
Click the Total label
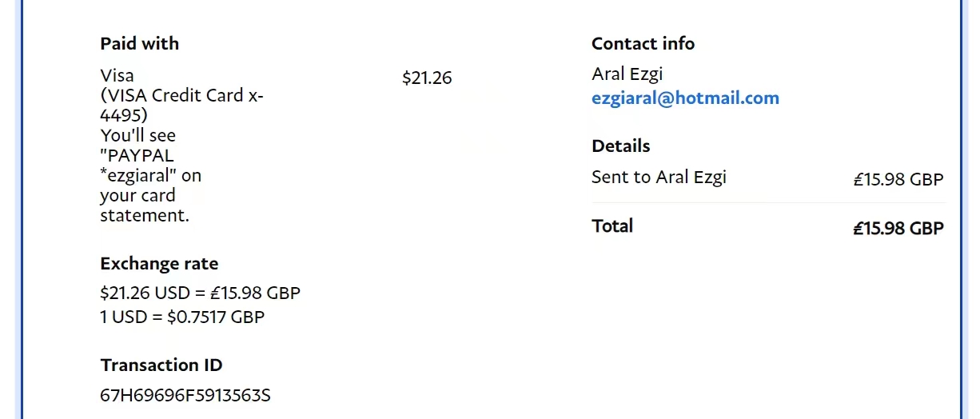612,226
